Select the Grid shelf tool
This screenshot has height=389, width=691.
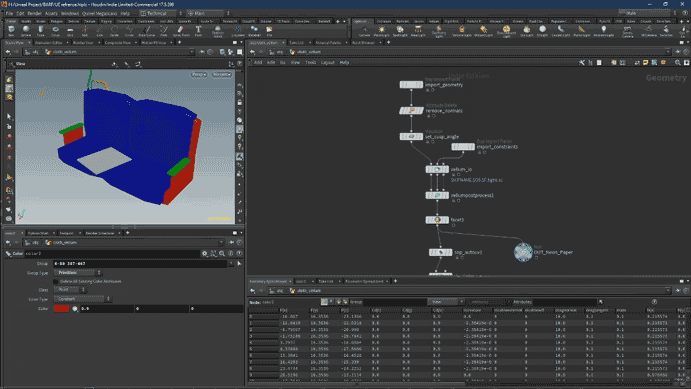[70, 30]
